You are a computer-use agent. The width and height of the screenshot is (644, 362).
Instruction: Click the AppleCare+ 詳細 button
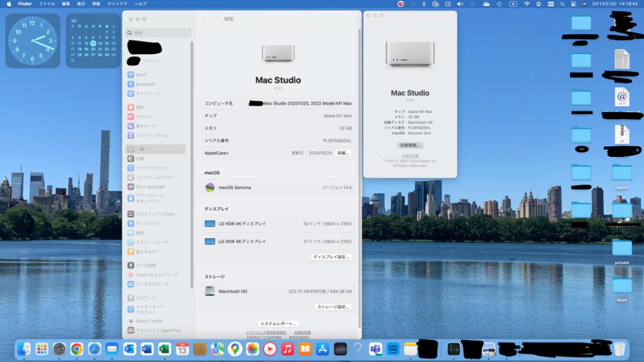pyautogui.click(x=343, y=153)
